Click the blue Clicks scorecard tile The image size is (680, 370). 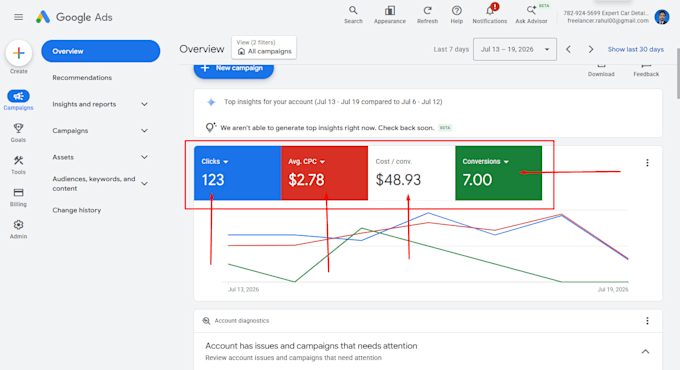pyautogui.click(x=238, y=173)
